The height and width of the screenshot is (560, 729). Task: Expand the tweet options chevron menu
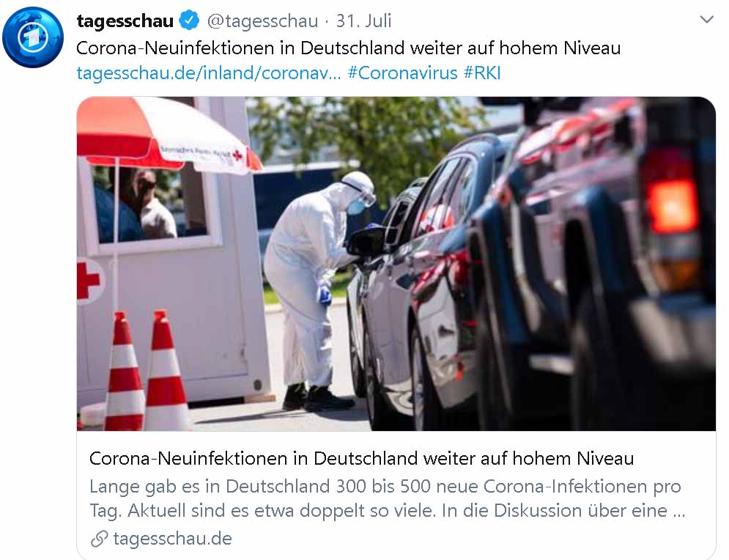point(707,20)
